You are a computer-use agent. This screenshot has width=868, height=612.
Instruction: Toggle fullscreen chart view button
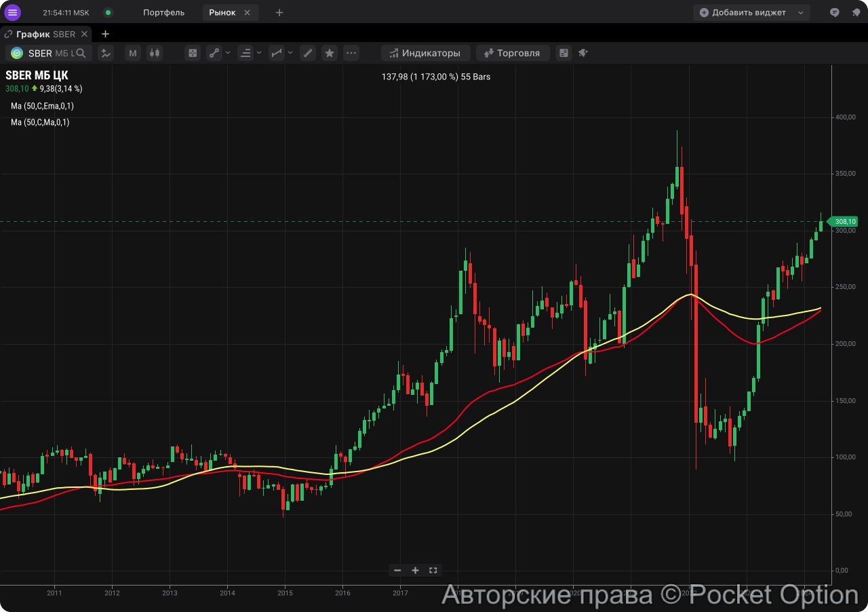coord(433,570)
